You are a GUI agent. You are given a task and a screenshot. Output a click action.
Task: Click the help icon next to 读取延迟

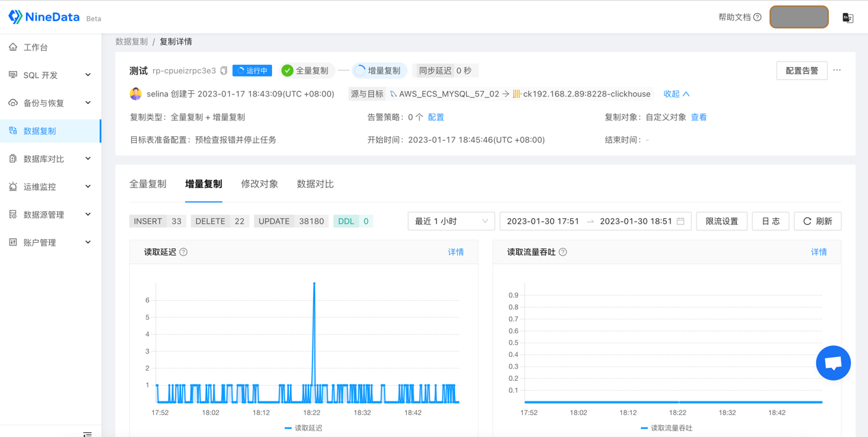pos(183,252)
